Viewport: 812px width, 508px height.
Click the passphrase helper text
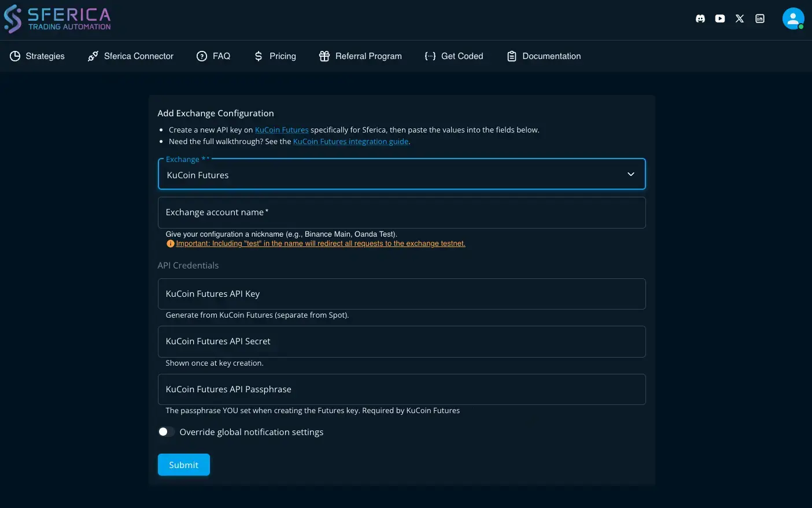312,411
